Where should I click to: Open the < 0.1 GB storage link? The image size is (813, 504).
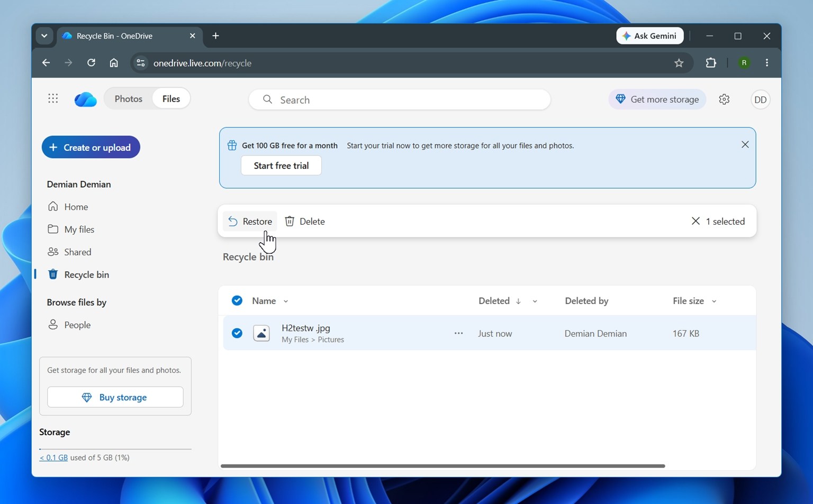coord(53,457)
